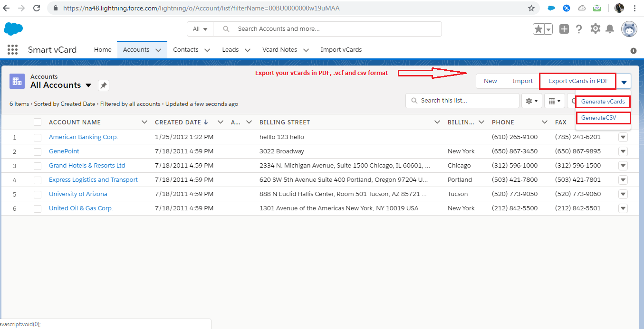
Task: Bookmark this page with the star icon
Action: click(x=531, y=8)
